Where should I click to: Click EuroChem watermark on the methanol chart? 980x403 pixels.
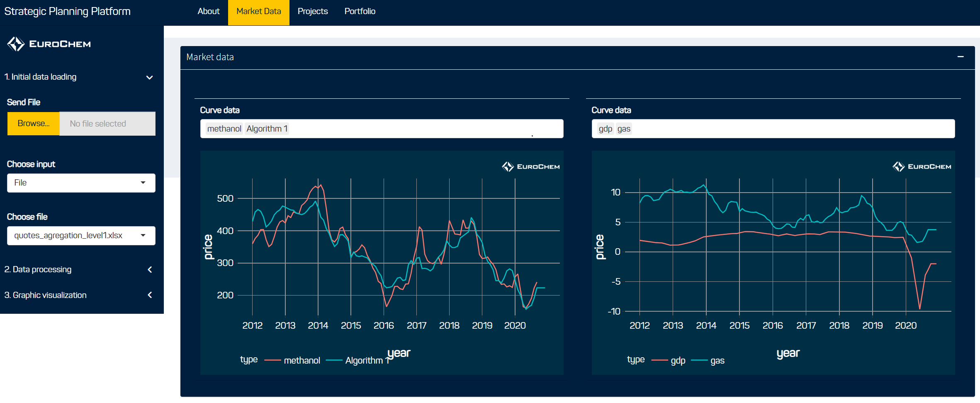[x=530, y=167]
